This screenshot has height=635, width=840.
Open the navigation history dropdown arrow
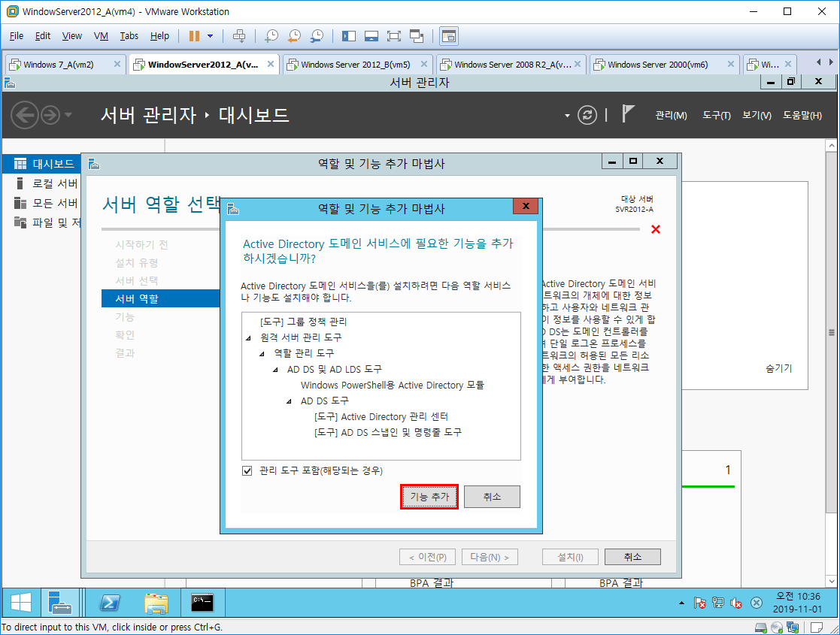(68, 114)
